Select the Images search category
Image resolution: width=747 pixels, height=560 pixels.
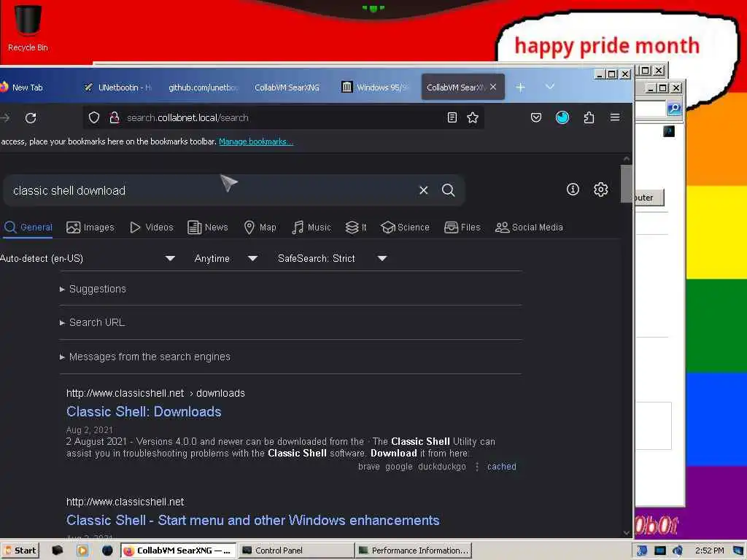click(x=90, y=227)
